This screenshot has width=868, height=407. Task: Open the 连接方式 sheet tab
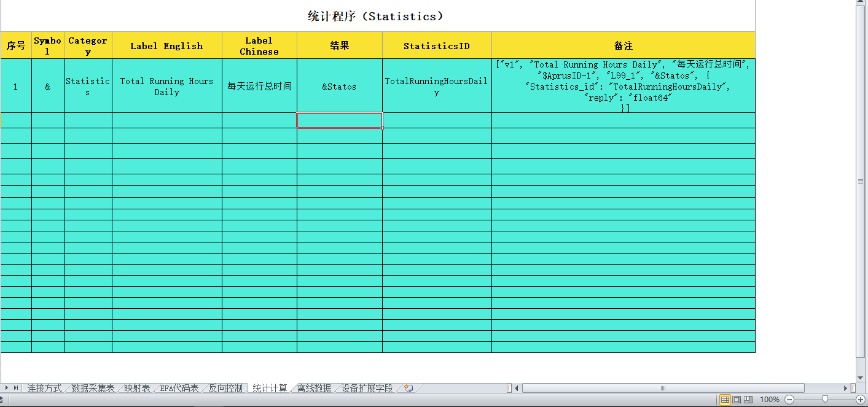coord(44,389)
